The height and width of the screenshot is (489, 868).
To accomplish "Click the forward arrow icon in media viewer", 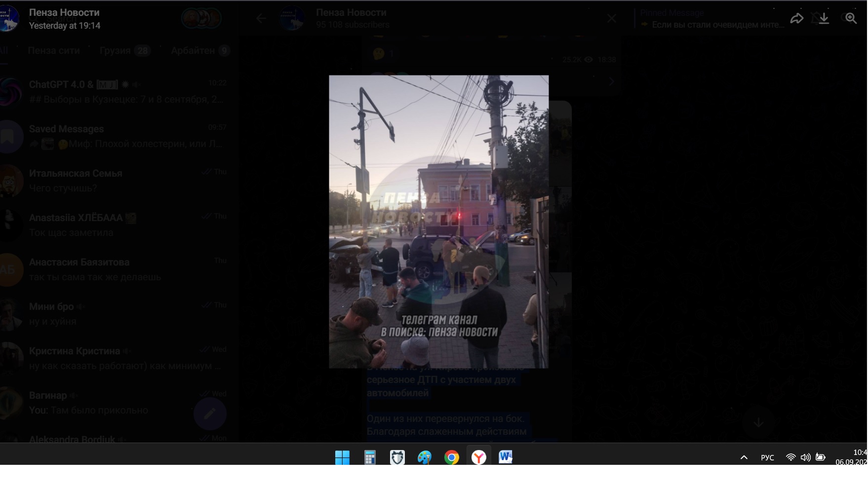I will pyautogui.click(x=796, y=19).
